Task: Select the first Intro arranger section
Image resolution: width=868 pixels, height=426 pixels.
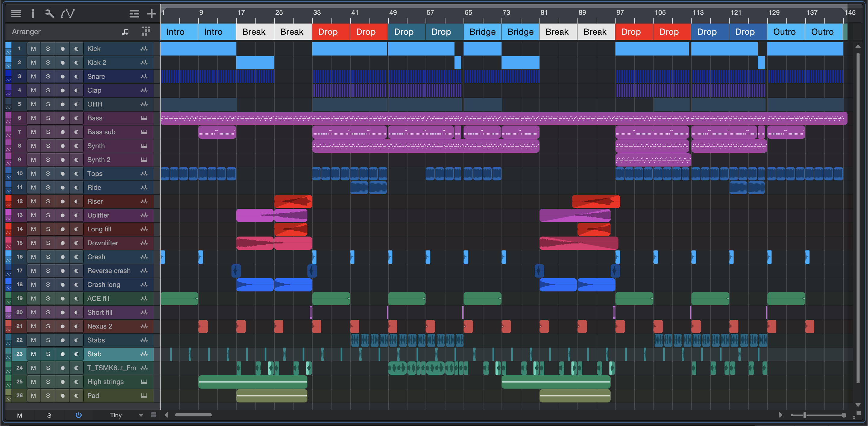Action: click(x=179, y=32)
